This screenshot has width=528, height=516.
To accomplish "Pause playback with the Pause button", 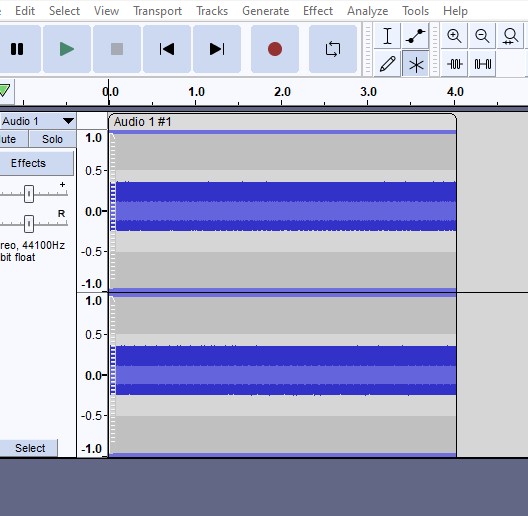I will (x=17, y=49).
